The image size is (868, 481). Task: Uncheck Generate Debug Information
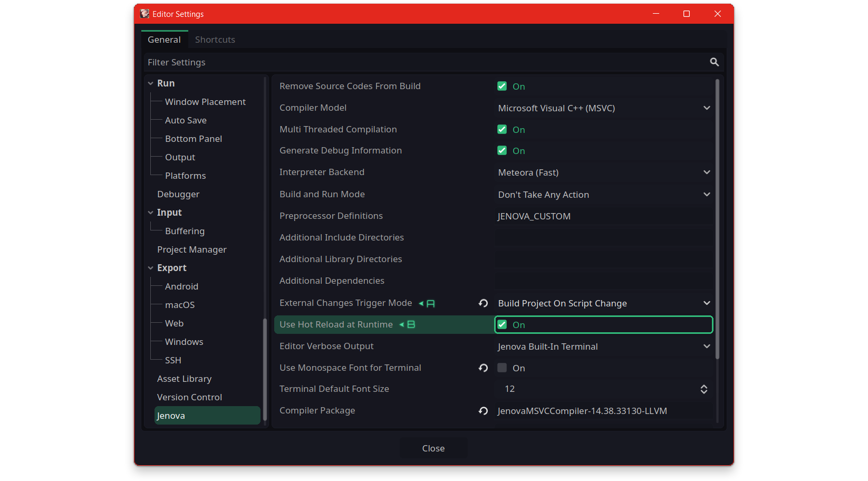point(502,151)
